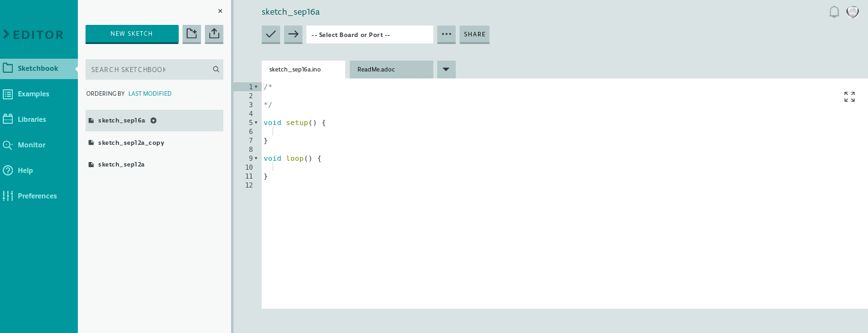Switch to the ReadMe.adoc tab

point(391,70)
